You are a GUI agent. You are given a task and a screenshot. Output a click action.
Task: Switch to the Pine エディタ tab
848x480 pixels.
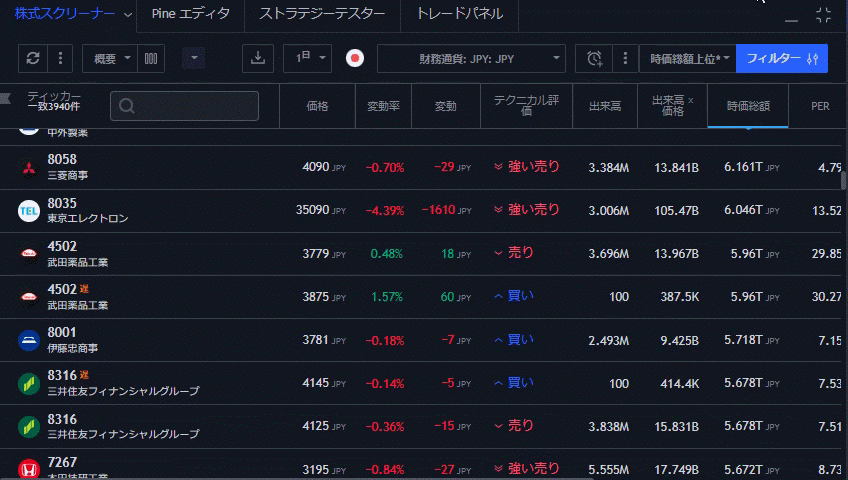[x=190, y=14]
